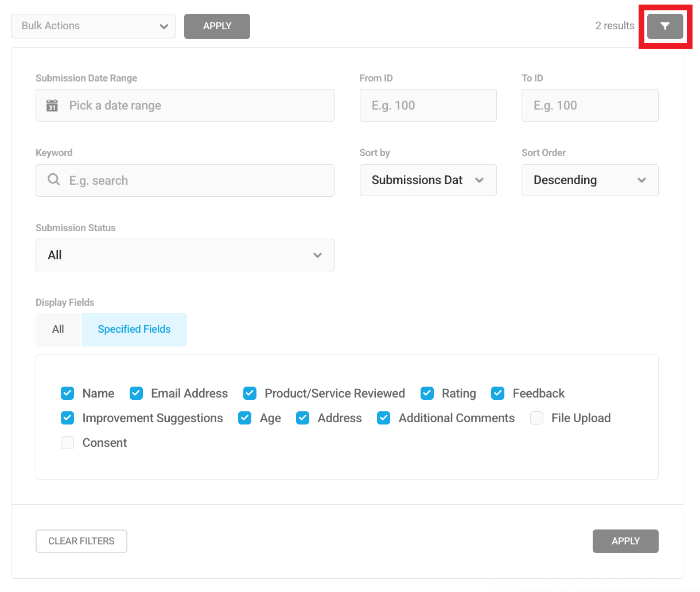The width and height of the screenshot is (700, 592).
Task: Uncheck the Rating checkbox
Action: [427, 394]
